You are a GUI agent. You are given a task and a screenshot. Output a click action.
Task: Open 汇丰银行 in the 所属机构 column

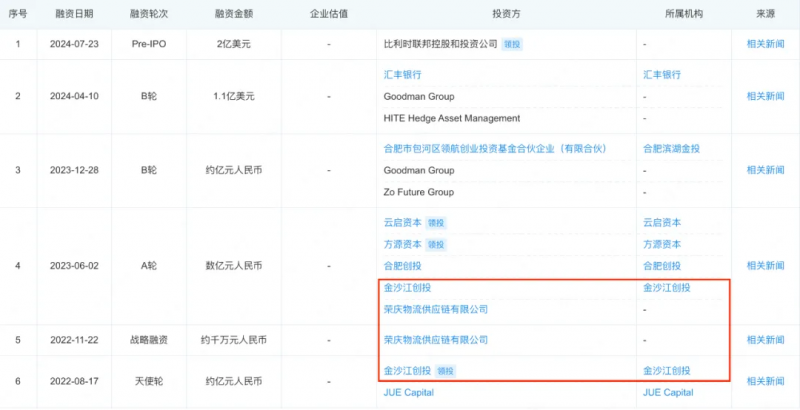click(662, 74)
